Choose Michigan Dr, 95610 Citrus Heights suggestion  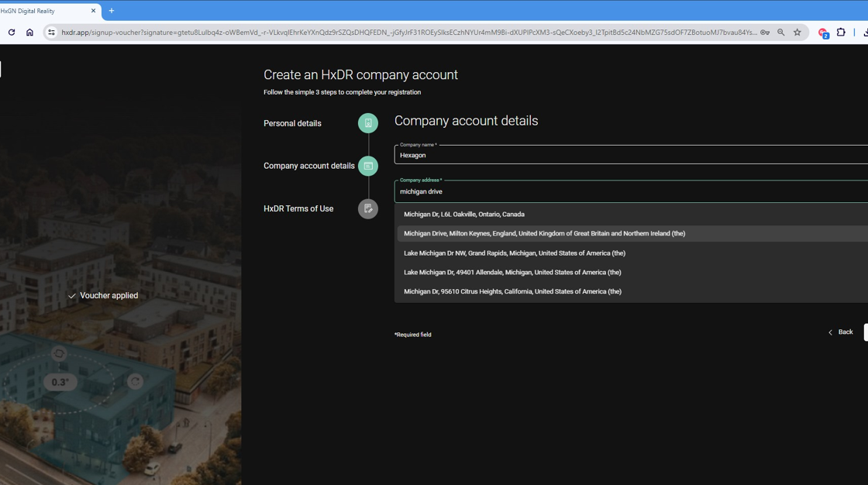click(x=632, y=291)
